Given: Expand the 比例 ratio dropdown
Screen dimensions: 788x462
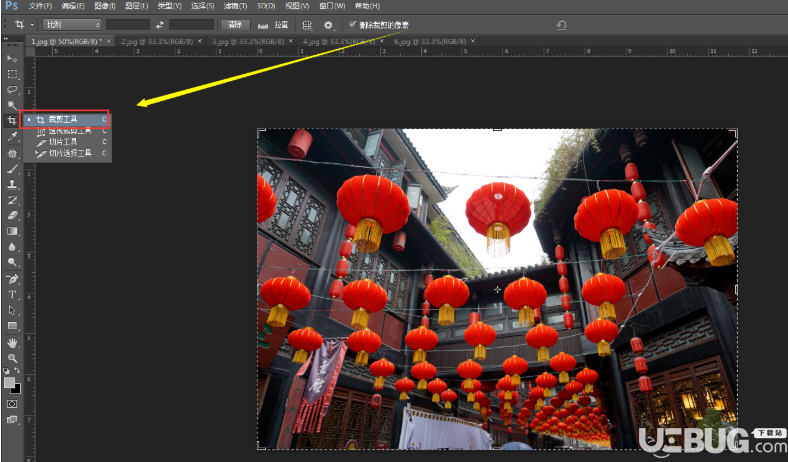Looking at the screenshot, I should [x=72, y=24].
